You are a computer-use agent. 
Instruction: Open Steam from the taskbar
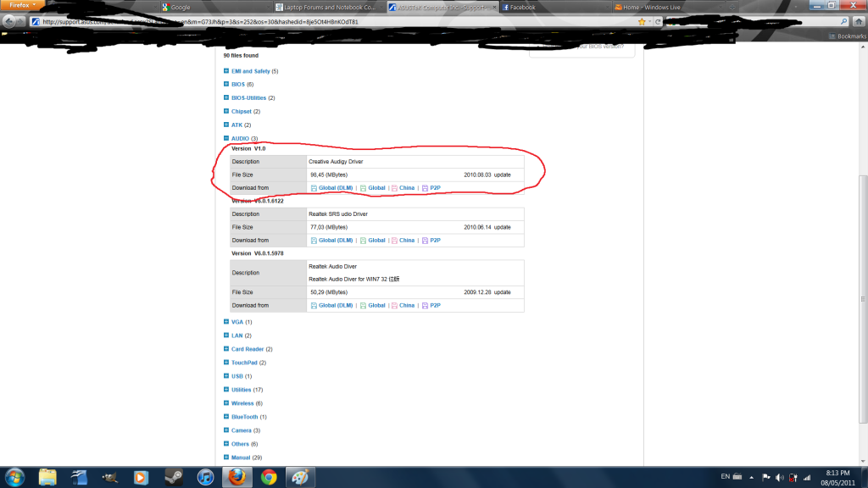pyautogui.click(x=173, y=477)
